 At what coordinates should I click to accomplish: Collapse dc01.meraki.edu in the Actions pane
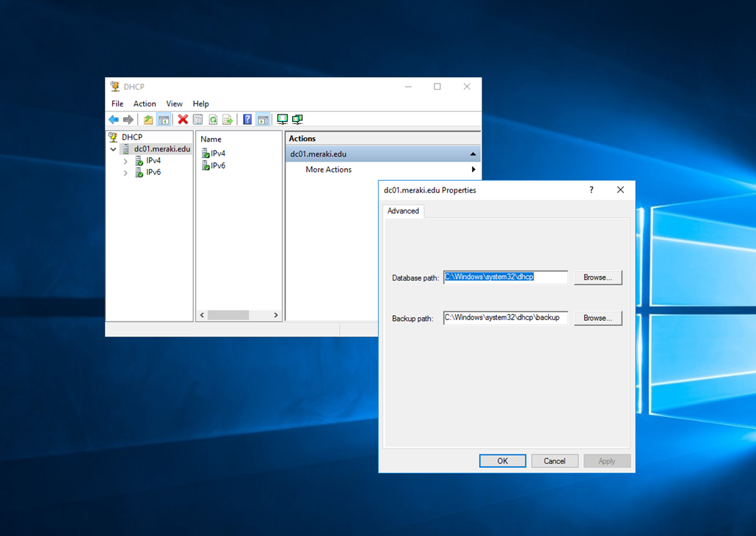pyautogui.click(x=473, y=153)
